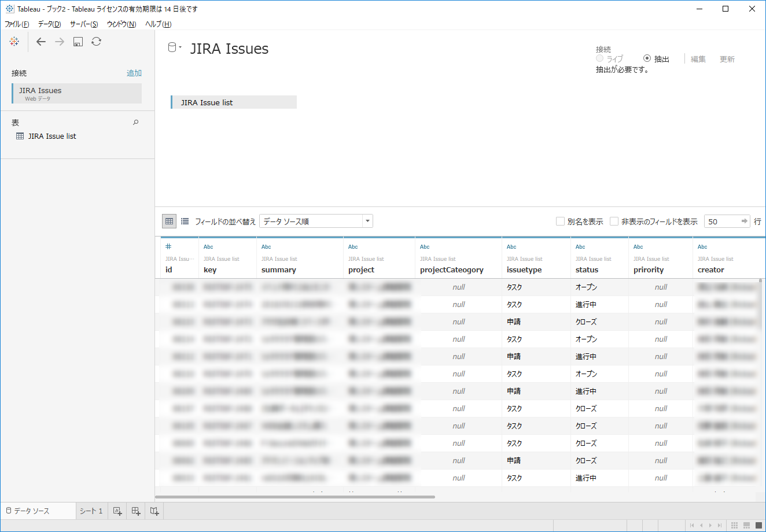766x532 pixels.
Task: Click the issuetype column header name
Action: point(524,270)
